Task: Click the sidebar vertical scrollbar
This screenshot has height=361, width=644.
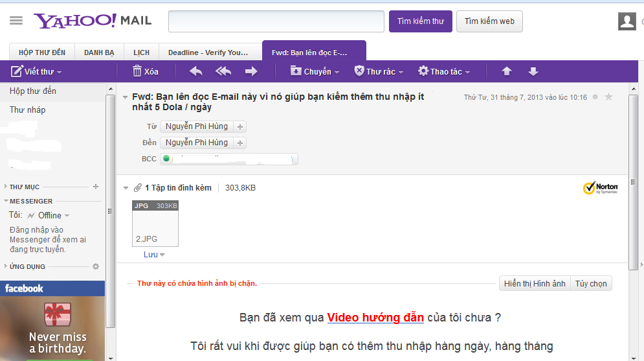Action: pos(110,211)
